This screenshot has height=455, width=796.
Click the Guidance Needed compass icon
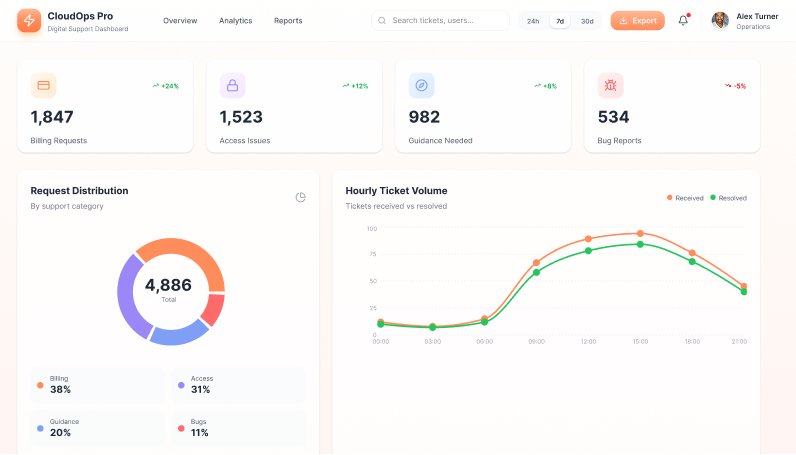pyautogui.click(x=421, y=85)
